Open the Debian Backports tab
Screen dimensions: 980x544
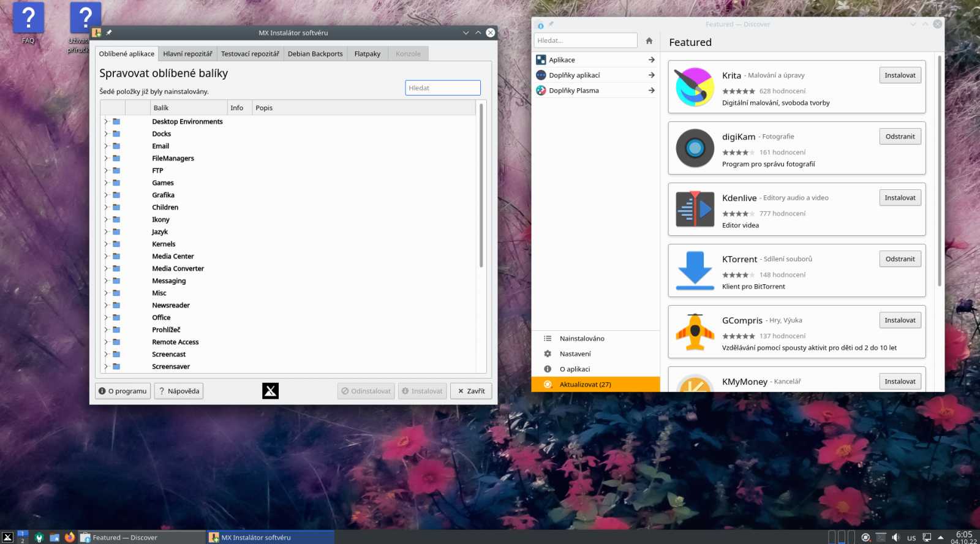point(315,54)
